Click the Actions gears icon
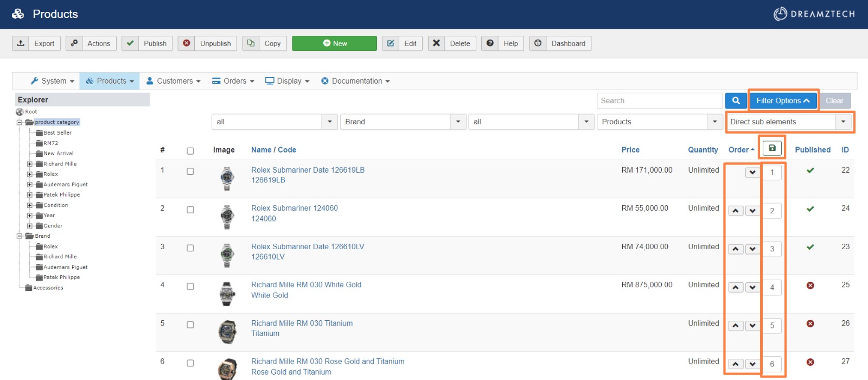Viewport: 868px width, 380px height. [74, 43]
